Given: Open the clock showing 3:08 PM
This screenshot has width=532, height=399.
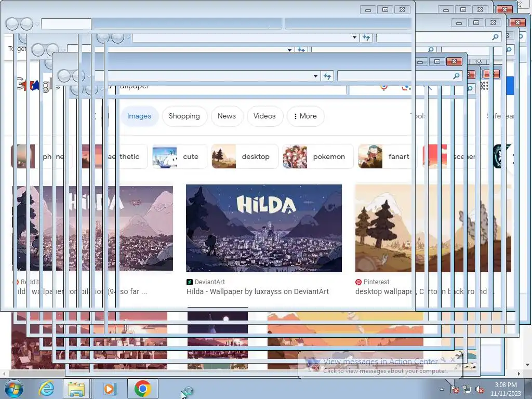Looking at the screenshot, I should coord(506,389).
